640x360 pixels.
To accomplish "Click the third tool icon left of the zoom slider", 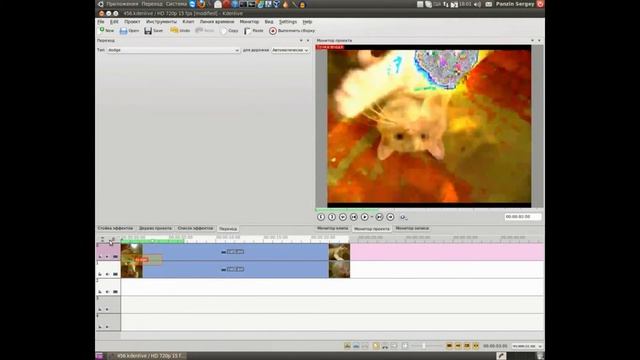I will [x=365, y=346].
